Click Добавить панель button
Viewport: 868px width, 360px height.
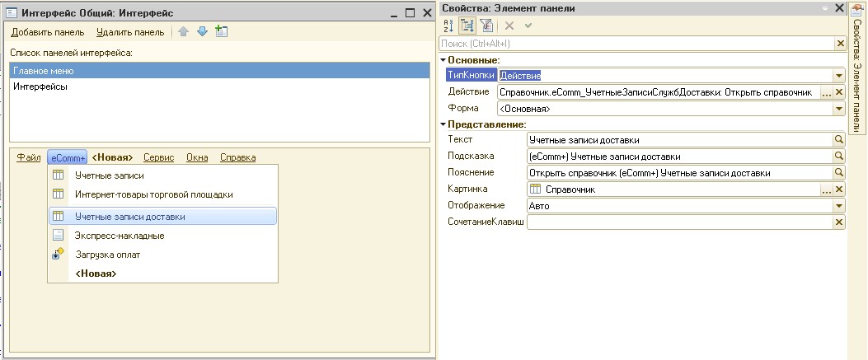tap(48, 32)
